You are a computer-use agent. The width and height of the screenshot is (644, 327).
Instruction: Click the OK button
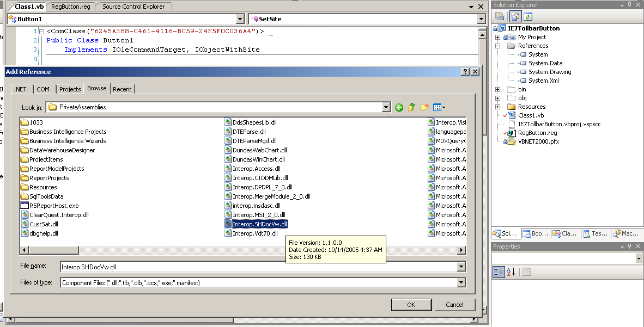coord(411,305)
